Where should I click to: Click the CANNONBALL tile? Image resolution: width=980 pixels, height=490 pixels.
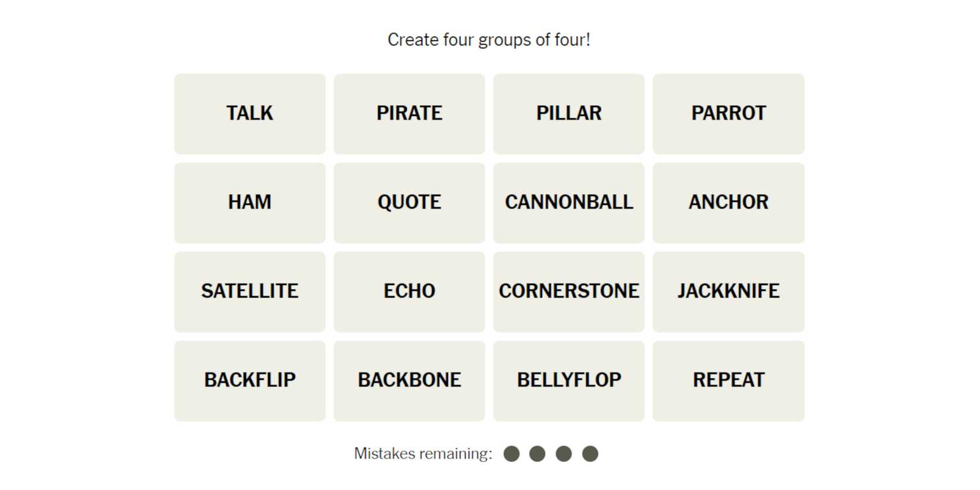[568, 203]
